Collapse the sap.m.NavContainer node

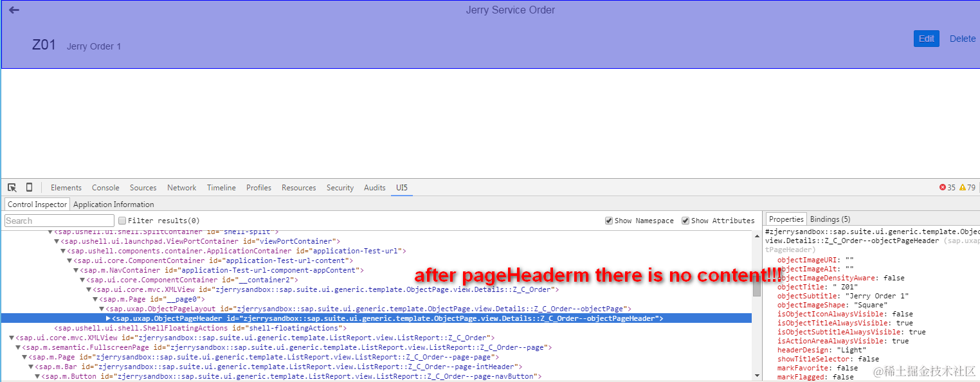click(77, 270)
